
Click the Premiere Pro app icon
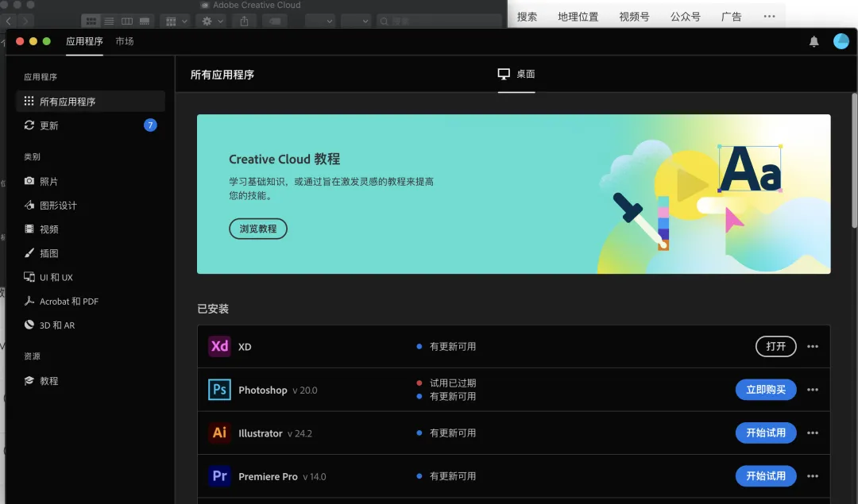pyautogui.click(x=219, y=476)
